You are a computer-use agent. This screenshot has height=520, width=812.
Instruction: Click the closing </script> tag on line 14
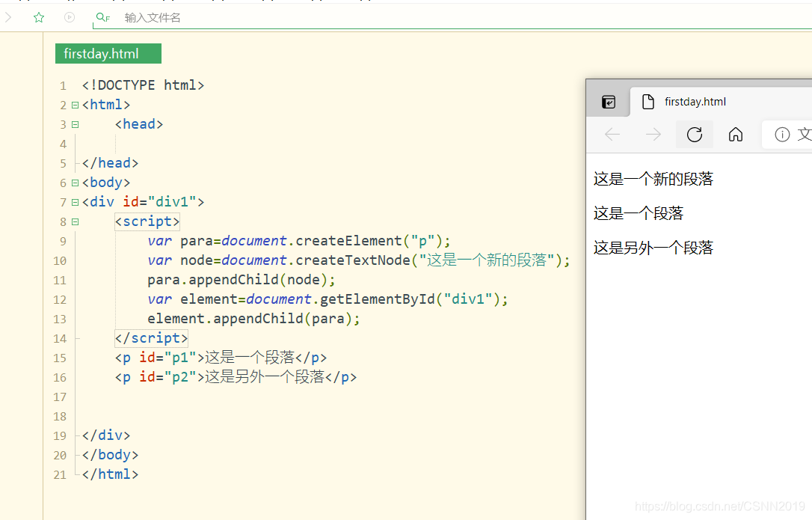151,338
